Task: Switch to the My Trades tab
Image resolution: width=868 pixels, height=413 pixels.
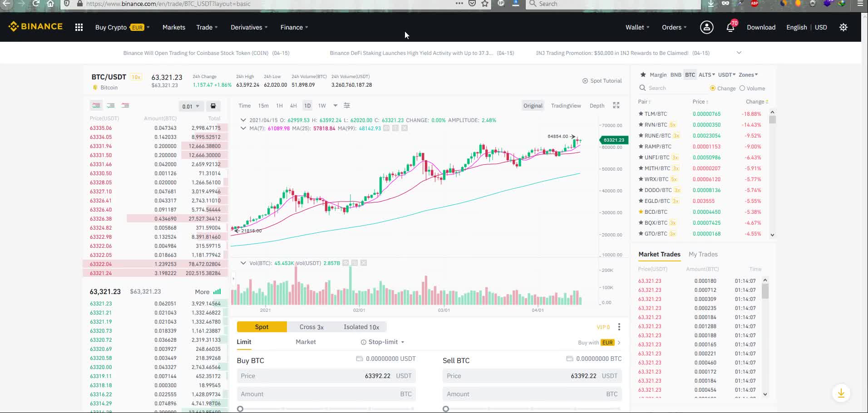Action: tap(703, 254)
